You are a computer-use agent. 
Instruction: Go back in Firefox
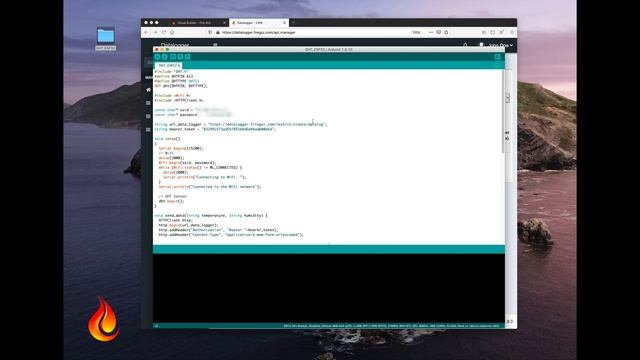[x=146, y=32]
